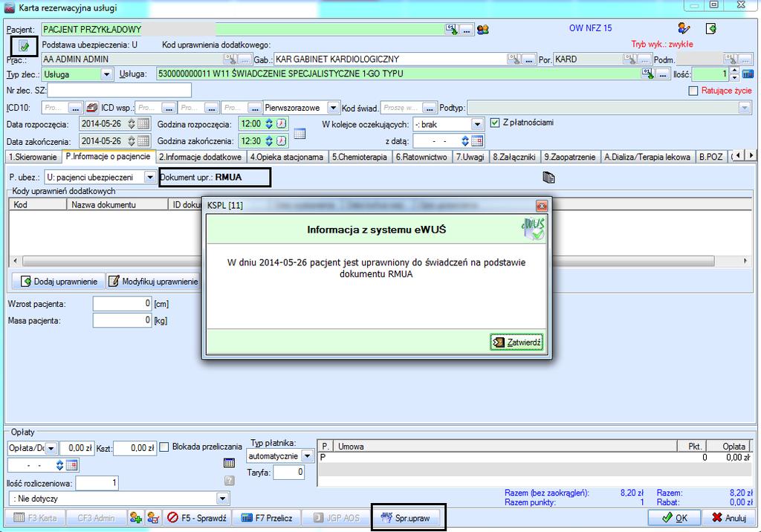
Task: Click the schedule grid icon near the time fields
Action: tap(300, 133)
